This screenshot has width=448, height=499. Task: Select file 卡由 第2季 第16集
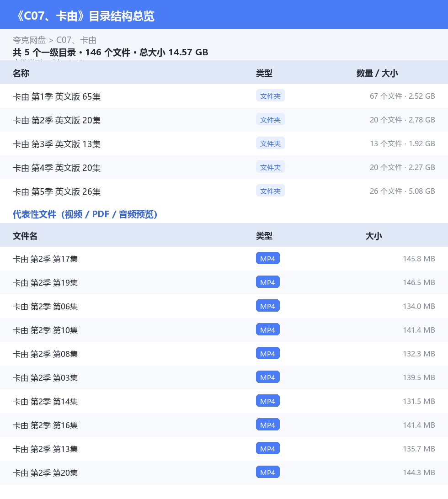pos(45,425)
